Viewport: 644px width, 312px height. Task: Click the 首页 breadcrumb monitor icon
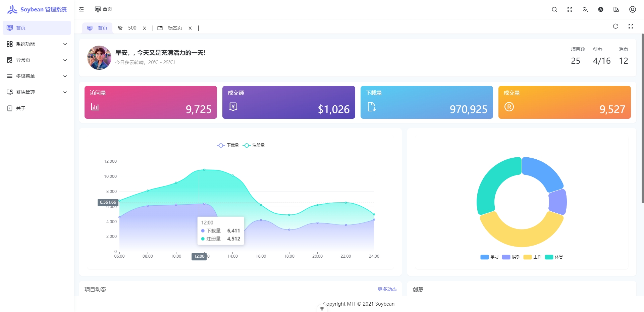click(x=98, y=9)
